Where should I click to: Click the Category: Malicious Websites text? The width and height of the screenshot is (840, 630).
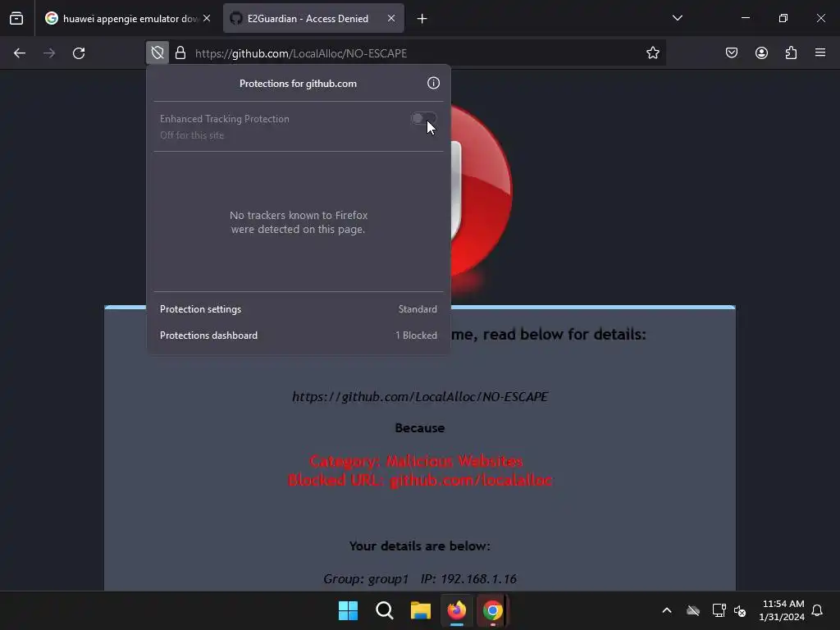point(416,461)
